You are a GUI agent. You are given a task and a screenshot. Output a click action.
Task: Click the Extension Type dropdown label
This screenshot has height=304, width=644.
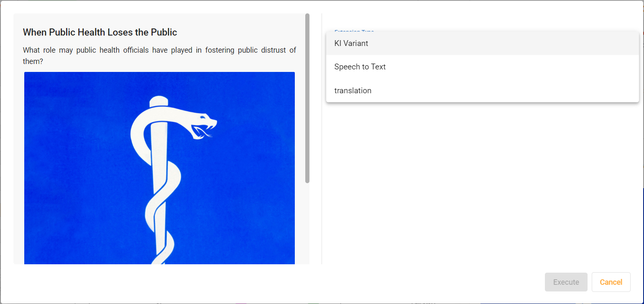click(354, 31)
